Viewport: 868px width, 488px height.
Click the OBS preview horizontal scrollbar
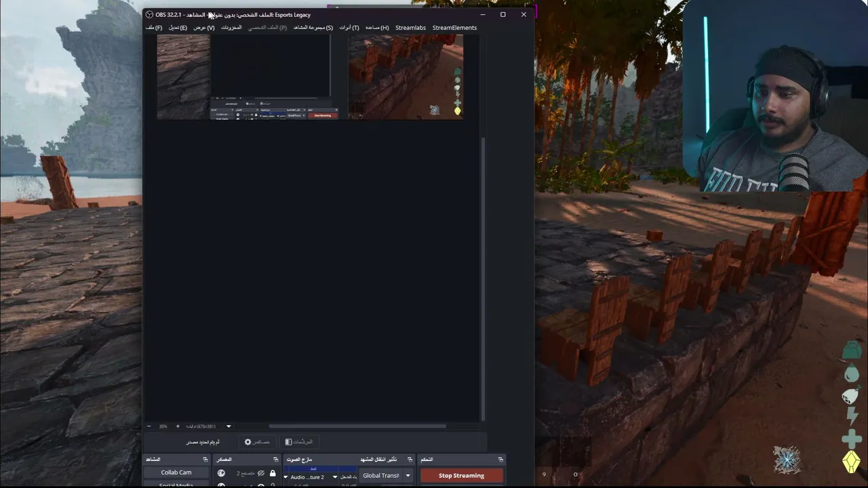(357, 426)
